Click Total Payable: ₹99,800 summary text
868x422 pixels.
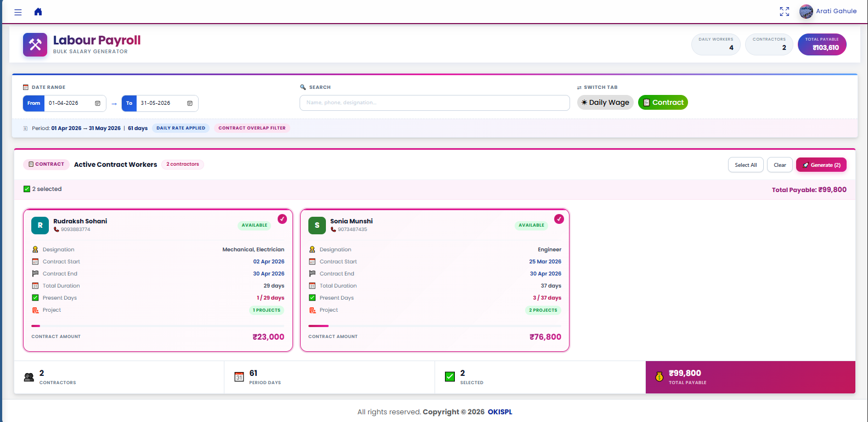tap(809, 190)
